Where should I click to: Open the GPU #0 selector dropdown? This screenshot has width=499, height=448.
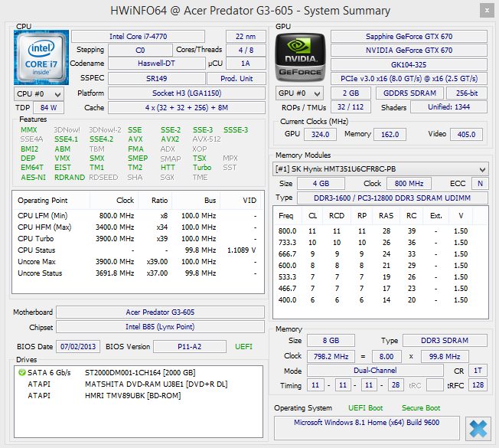tap(299, 93)
